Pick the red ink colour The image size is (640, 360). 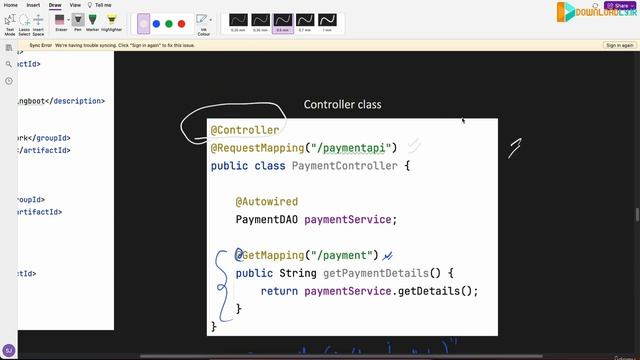pyautogui.click(x=182, y=24)
